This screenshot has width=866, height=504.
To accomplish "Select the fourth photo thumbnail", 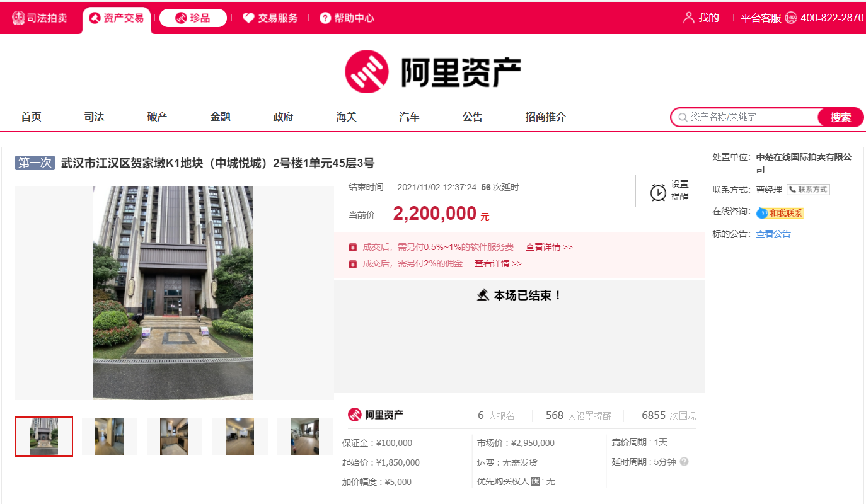I will point(240,437).
